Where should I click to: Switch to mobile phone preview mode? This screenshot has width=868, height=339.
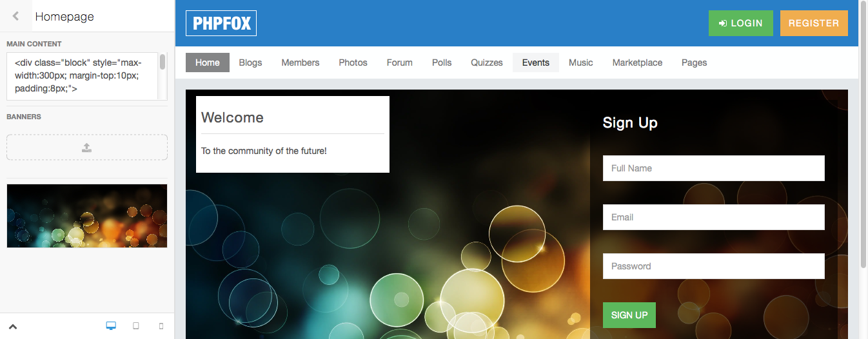point(161,326)
